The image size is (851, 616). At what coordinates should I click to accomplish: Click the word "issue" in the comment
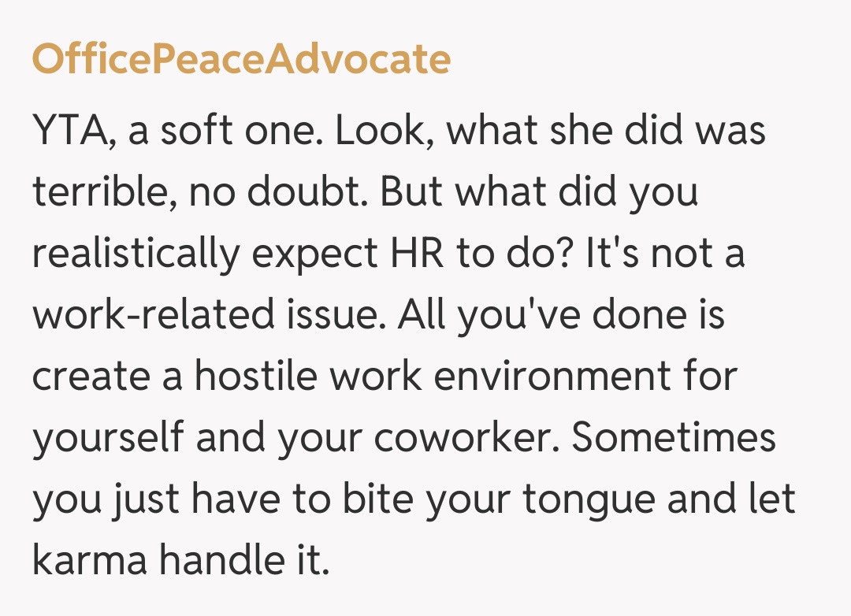tap(338, 315)
